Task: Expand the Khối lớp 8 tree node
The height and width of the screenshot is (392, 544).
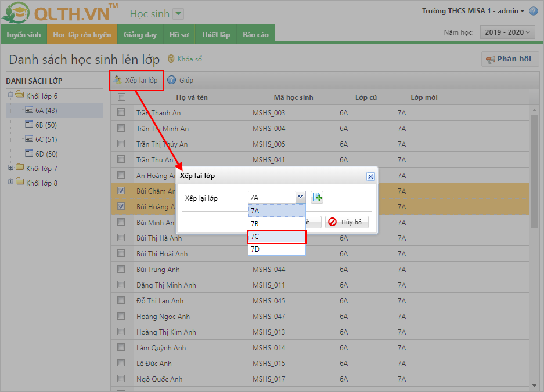Action: pyautogui.click(x=11, y=182)
